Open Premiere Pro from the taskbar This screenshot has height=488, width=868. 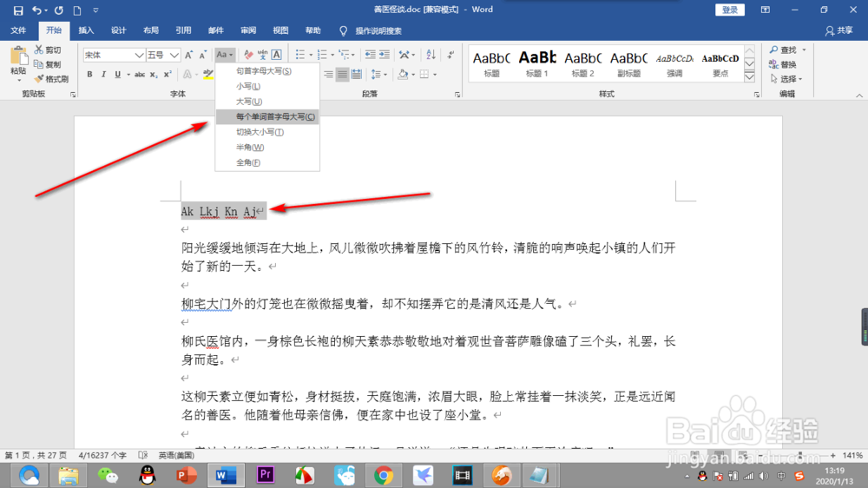click(266, 475)
